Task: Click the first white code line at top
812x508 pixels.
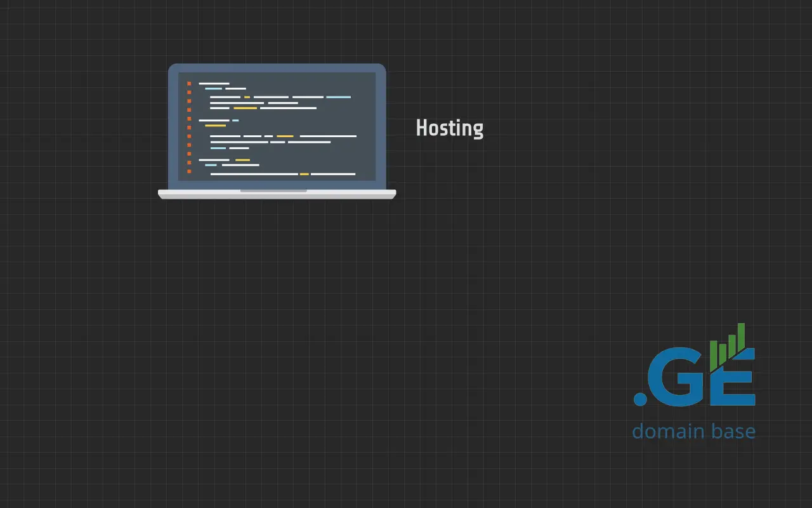Action: 214,83
